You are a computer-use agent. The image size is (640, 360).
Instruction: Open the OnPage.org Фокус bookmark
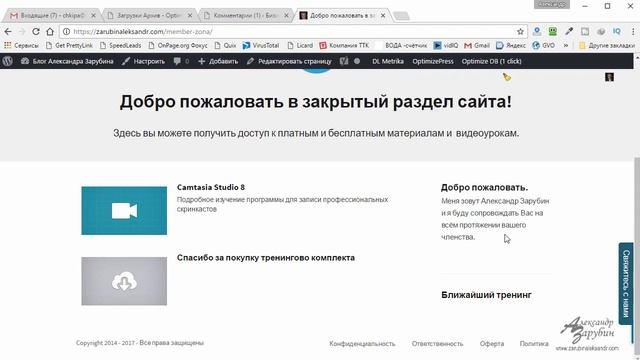pos(178,45)
